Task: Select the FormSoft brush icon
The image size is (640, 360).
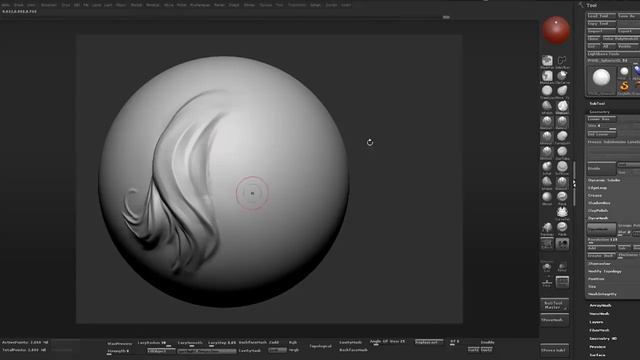Action: (562, 138)
